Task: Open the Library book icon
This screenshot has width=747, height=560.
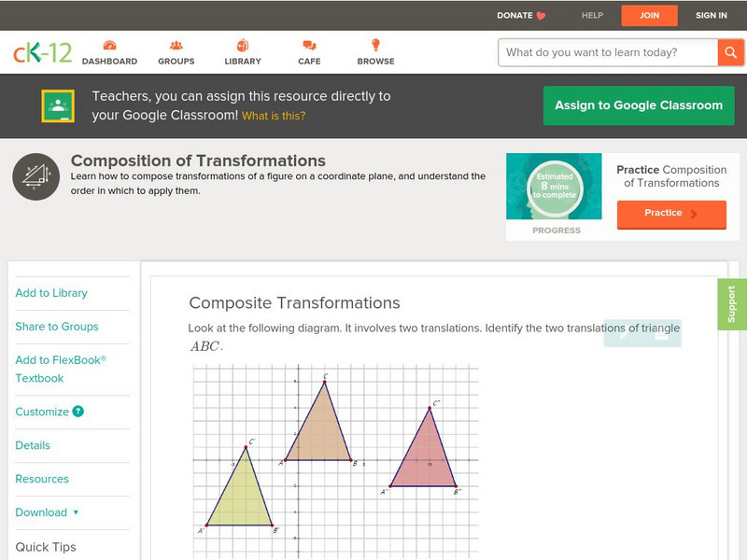Action: 243,44
